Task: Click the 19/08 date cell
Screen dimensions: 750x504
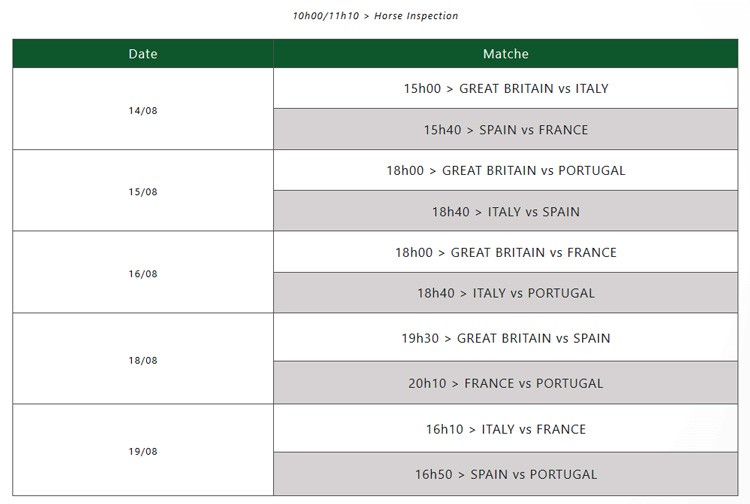Action: pos(143,451)
